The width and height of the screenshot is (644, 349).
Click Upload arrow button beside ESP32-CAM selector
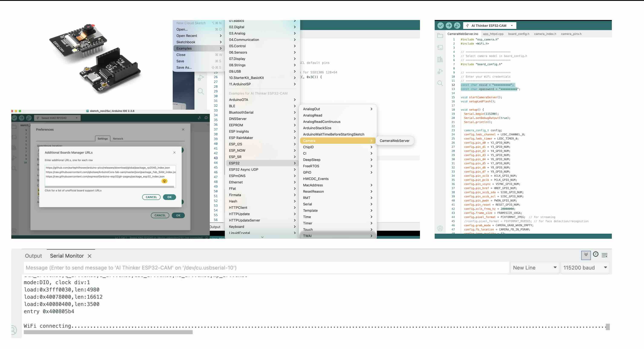pos(449,26)
